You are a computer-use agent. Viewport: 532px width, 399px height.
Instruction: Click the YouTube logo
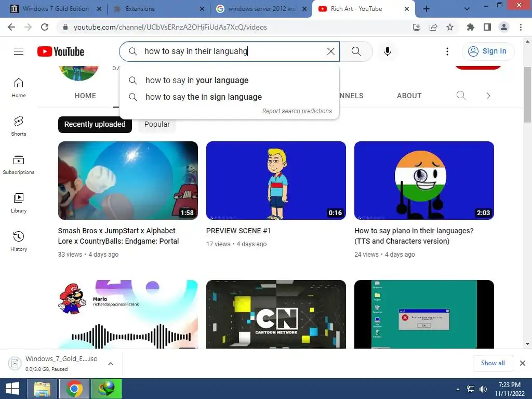[61, 51]
